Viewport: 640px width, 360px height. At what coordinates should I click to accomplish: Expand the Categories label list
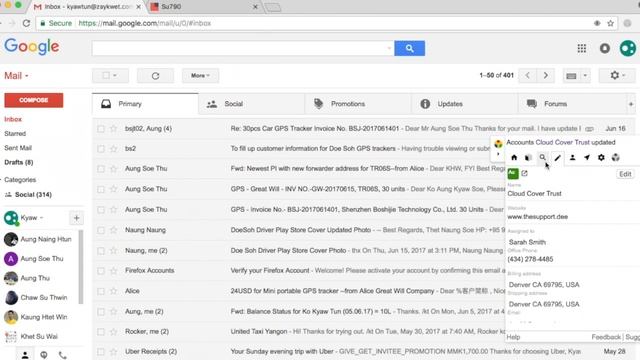2,180
